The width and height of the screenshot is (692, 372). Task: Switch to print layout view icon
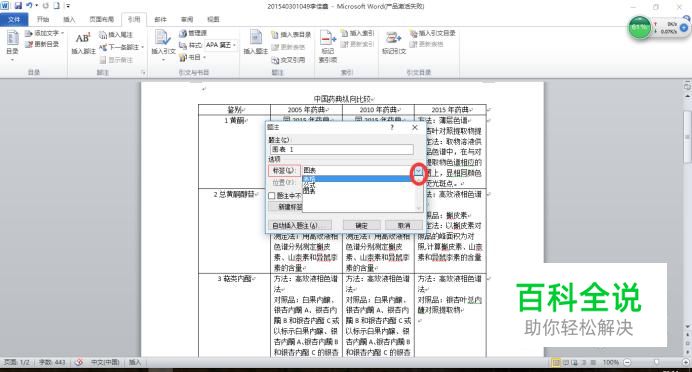[557, 363]
